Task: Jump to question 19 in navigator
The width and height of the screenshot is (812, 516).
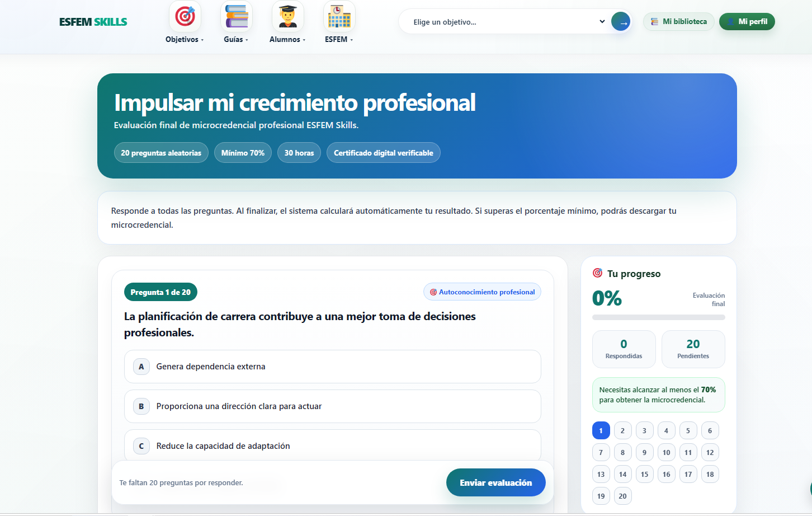Action: 601,496
